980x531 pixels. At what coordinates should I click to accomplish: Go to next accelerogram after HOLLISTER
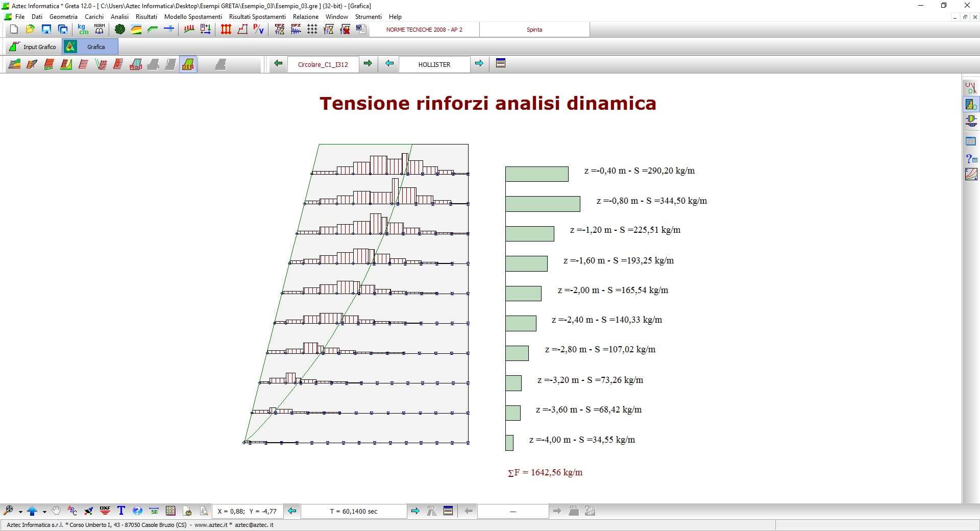tap(479, 64)
